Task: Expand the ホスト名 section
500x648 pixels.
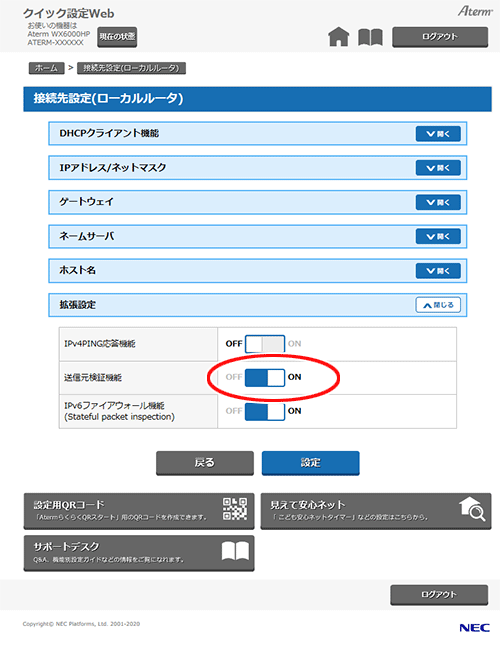Action: [438, 271]
